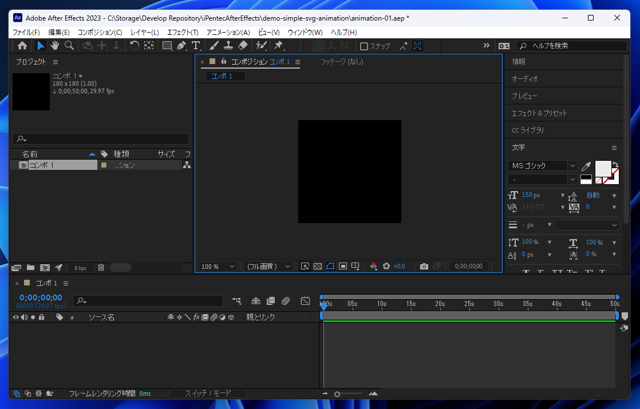Screen dimensions: 640x409
Task: Select the Hand tool
Action: [55, 46]
